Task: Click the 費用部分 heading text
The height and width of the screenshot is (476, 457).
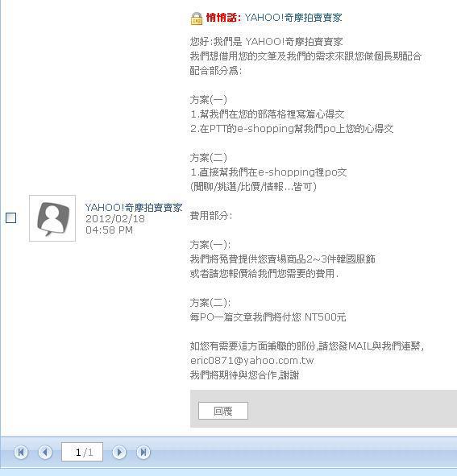Action: pos(211,216)
